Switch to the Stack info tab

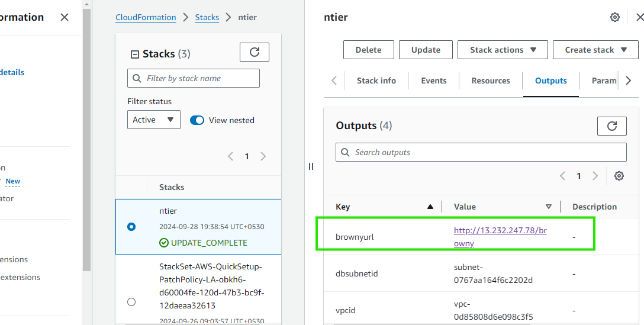click(376, 81)
